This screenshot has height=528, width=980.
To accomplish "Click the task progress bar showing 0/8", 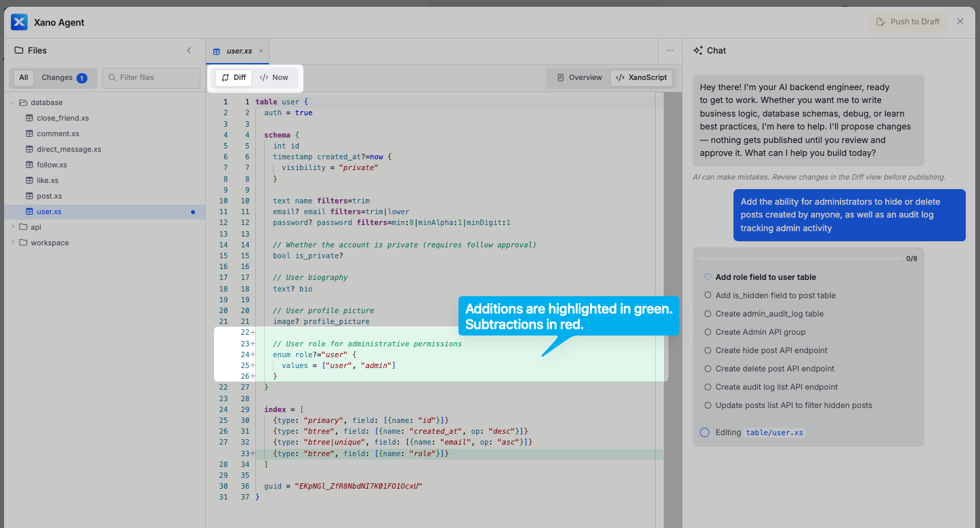I will (801, 258).
